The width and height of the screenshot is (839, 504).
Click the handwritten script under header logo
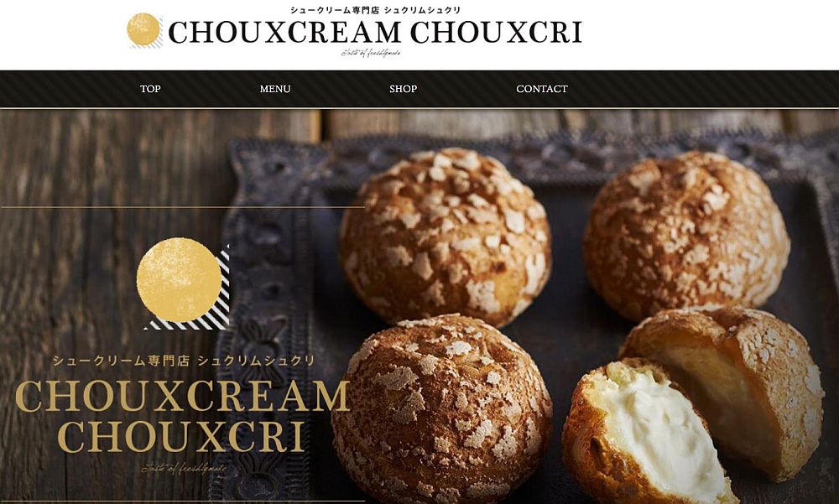click(x=371, y=53)
